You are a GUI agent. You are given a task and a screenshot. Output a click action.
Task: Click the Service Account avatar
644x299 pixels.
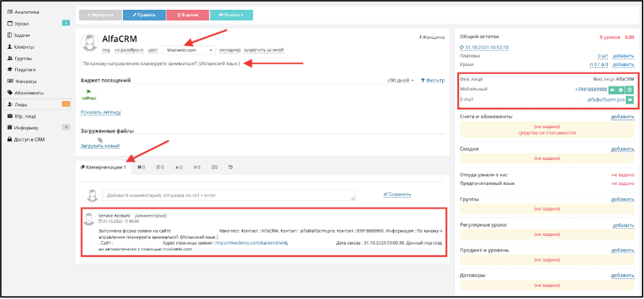pos(89,219)
